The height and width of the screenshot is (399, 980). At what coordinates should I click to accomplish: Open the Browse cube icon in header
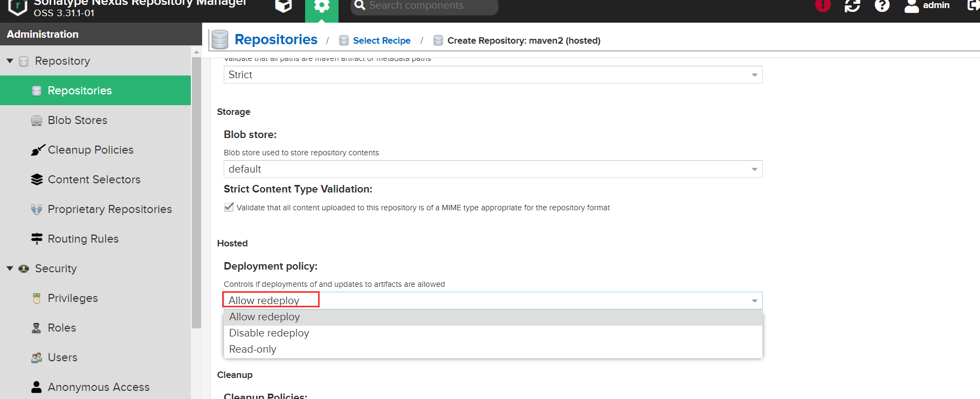point(284,6)
